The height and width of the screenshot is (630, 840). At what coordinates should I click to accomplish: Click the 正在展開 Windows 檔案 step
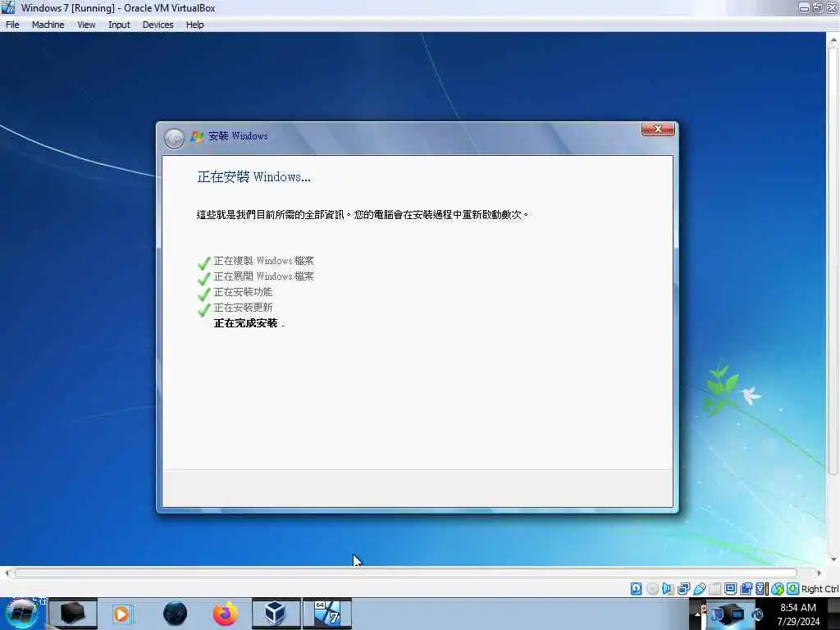[x=263, y=276]
